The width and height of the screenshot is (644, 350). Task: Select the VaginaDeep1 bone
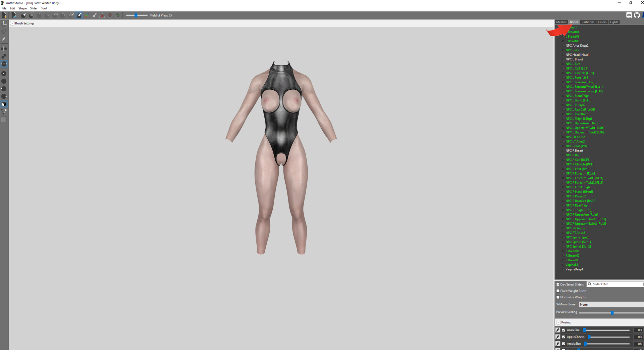coord(574,269)
